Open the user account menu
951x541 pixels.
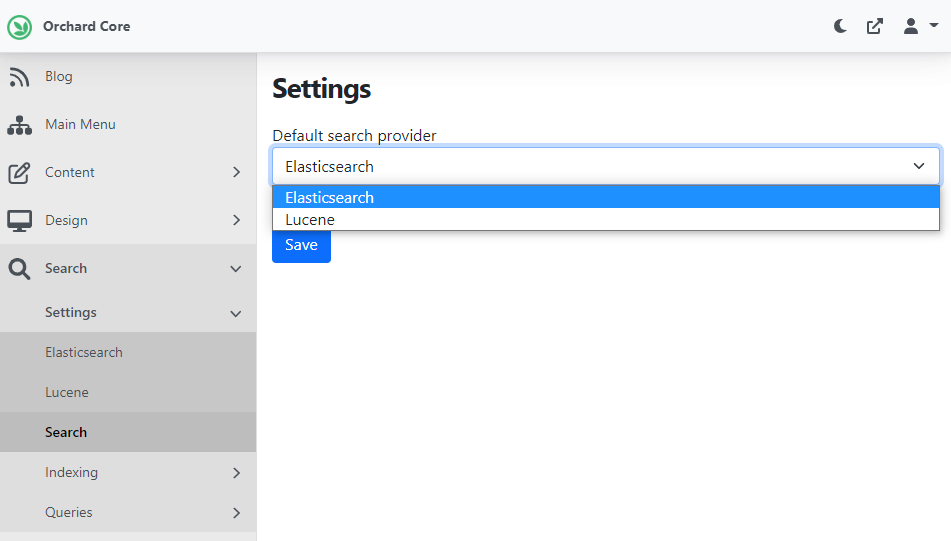920,26
